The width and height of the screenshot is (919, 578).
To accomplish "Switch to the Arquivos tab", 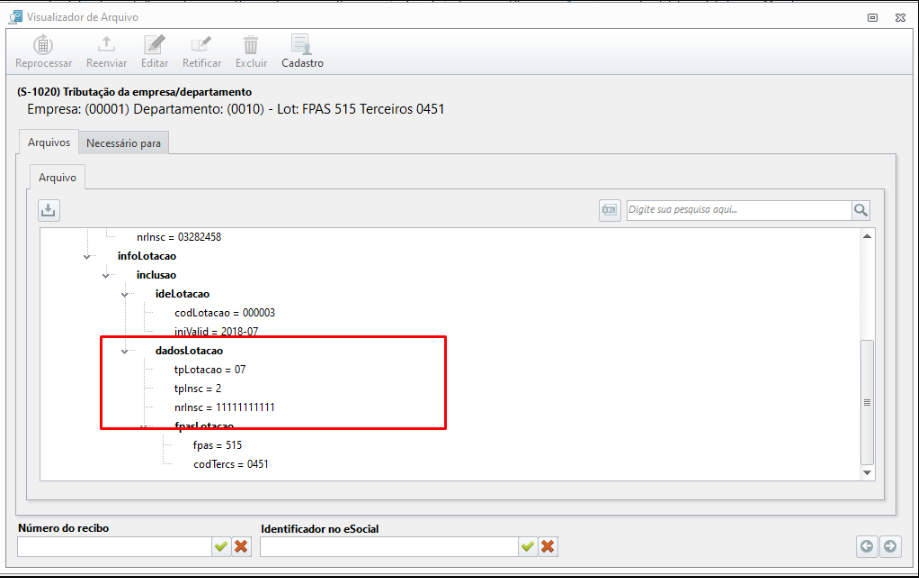I will point(49,142).
